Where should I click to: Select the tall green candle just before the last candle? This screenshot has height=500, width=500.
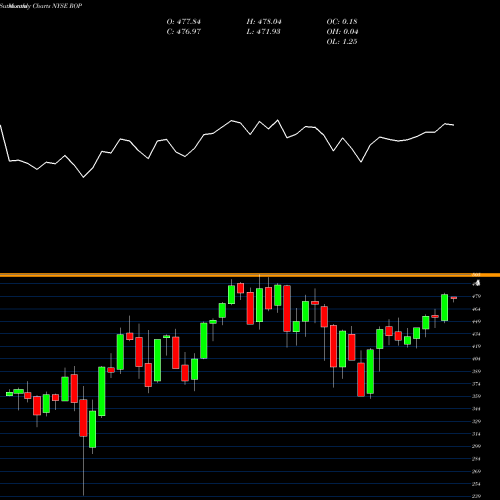(444, 308)
